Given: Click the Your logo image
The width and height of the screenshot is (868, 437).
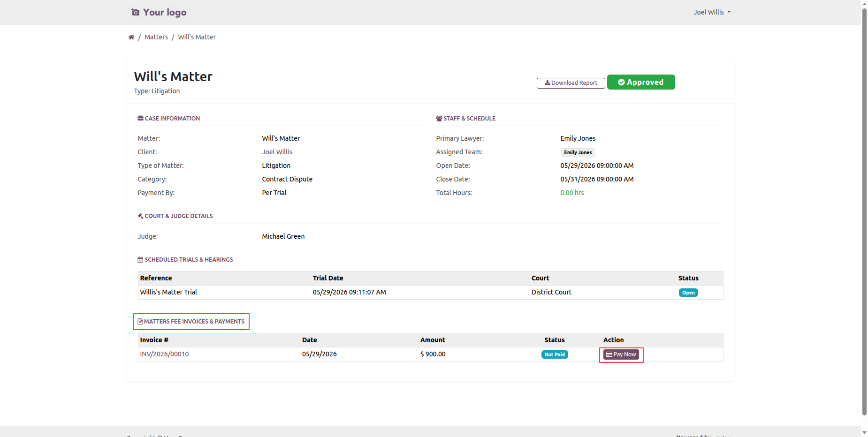Looking at the screenshot, I should point(159,12).
